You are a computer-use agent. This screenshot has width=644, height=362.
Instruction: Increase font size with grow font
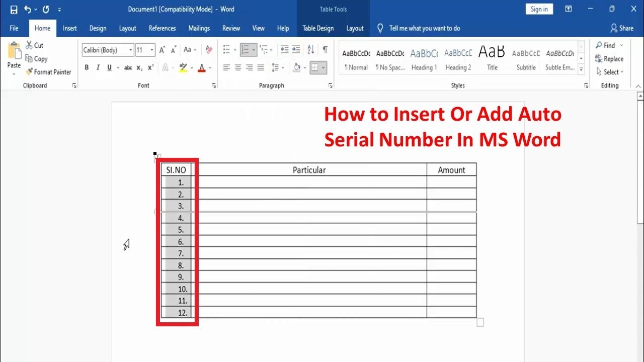coord(162,50)
